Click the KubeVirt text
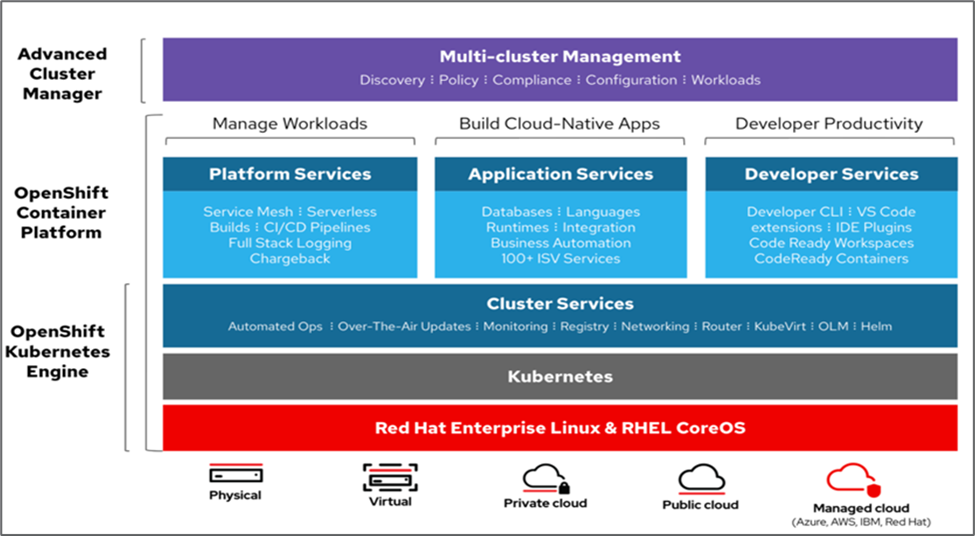This screenshot has width=975, height=536. point(780,326)
